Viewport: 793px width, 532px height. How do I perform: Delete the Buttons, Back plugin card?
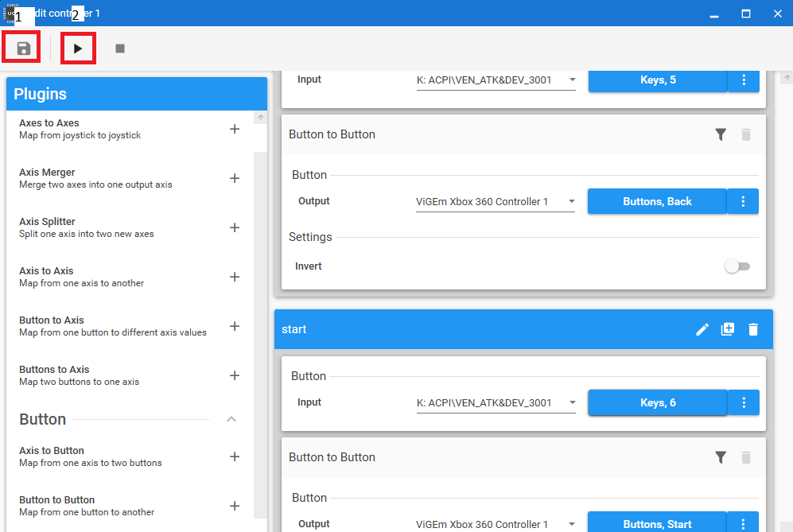coord(746,134)
